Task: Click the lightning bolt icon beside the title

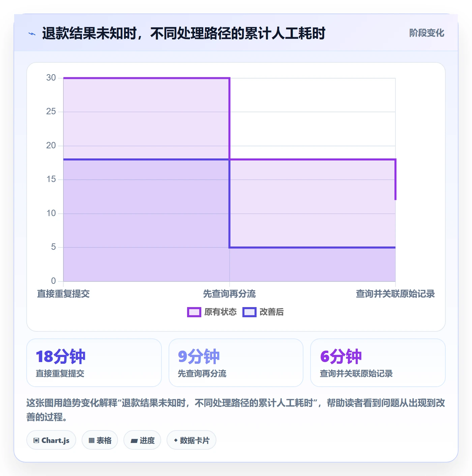Action: (x=32, y=34)
